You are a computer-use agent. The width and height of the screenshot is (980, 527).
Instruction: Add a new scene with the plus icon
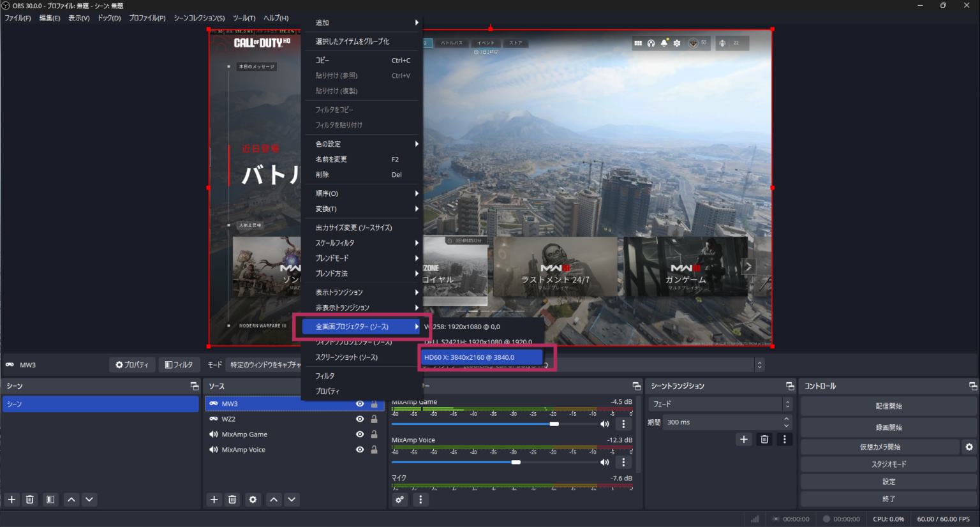coord(11,500)
